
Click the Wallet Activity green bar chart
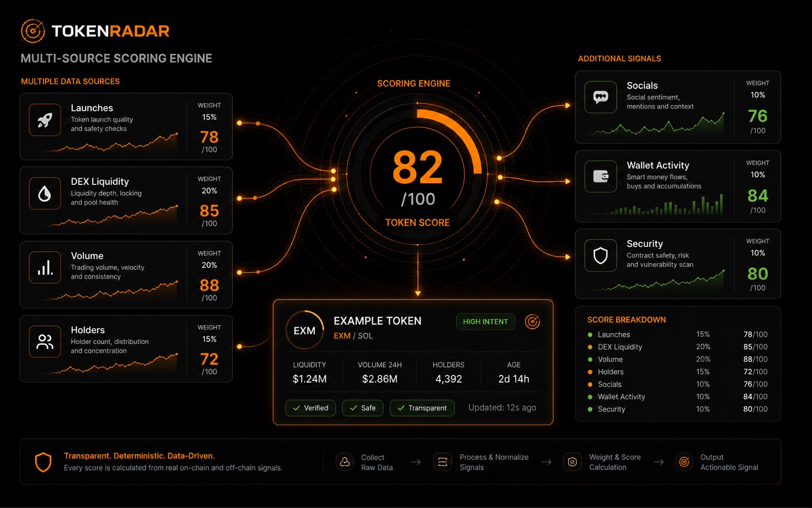click(656, 204)
